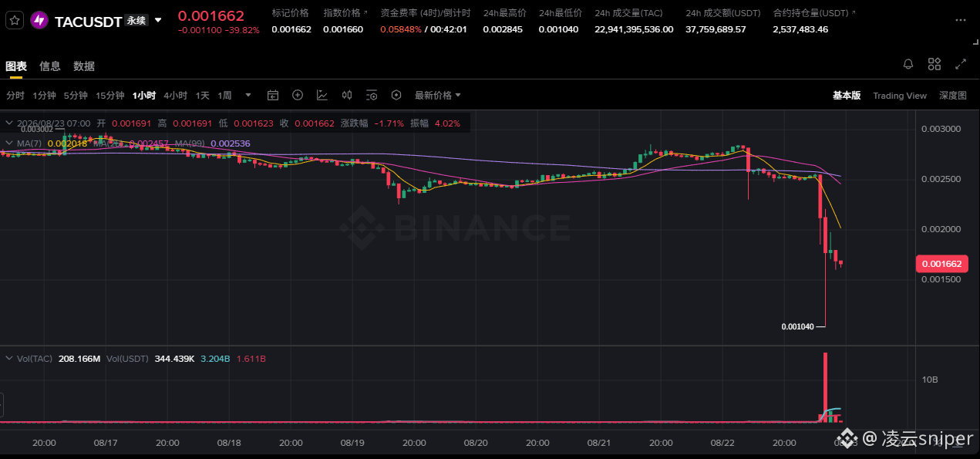Click the 0.003002 high price marker

coord(37,130)
